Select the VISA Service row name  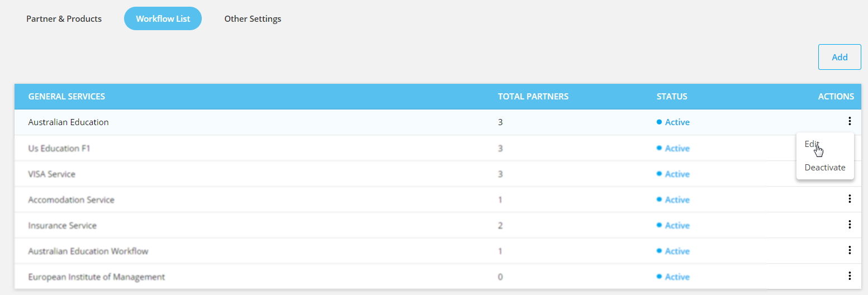[x=51, y=174]
